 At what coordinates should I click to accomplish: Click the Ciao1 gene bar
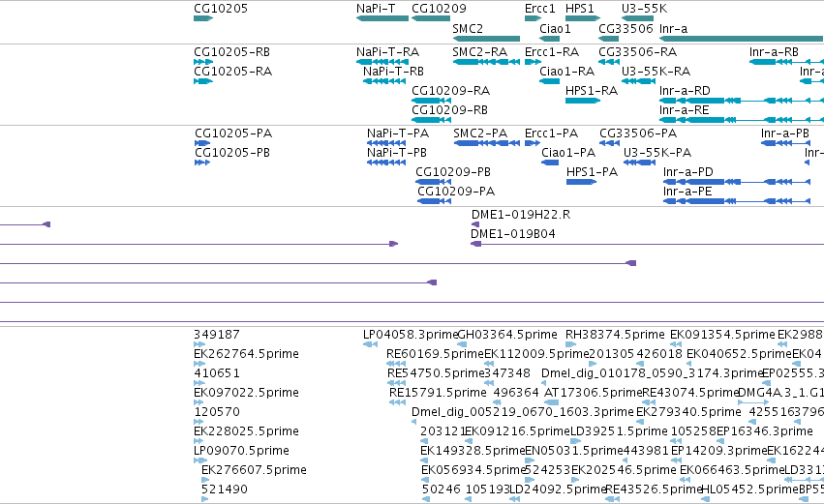pos(550,39)
